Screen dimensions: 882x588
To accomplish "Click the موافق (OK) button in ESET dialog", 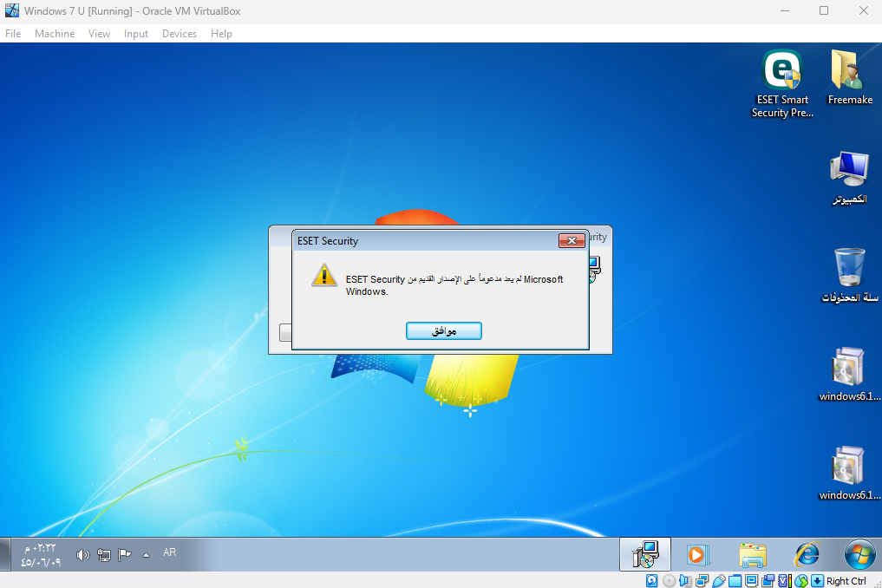I will point(444,330).
